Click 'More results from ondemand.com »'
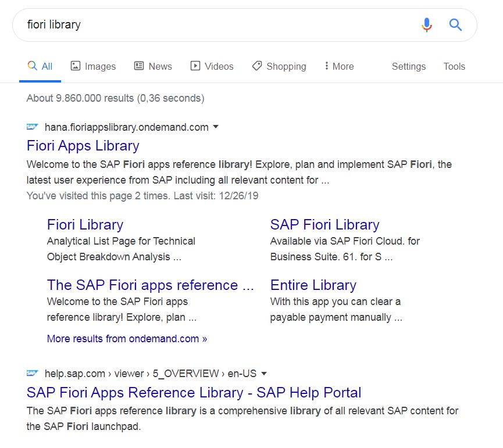The image size is (503, 448). [127, 339]
